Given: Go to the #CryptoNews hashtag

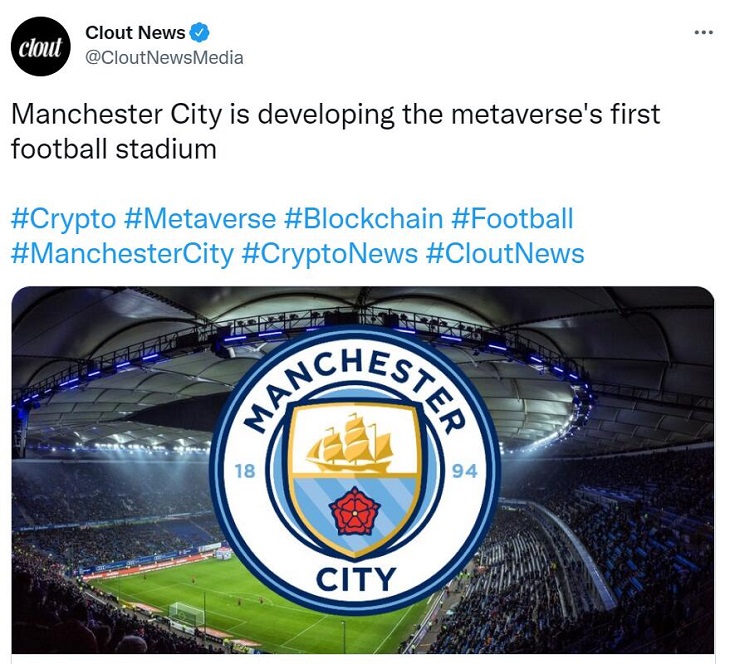Looking at the screenshot, I should (329, 253).
